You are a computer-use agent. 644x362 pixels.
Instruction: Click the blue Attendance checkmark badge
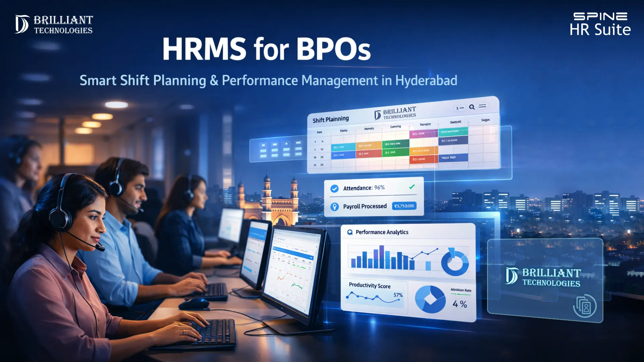pos(334,188)
